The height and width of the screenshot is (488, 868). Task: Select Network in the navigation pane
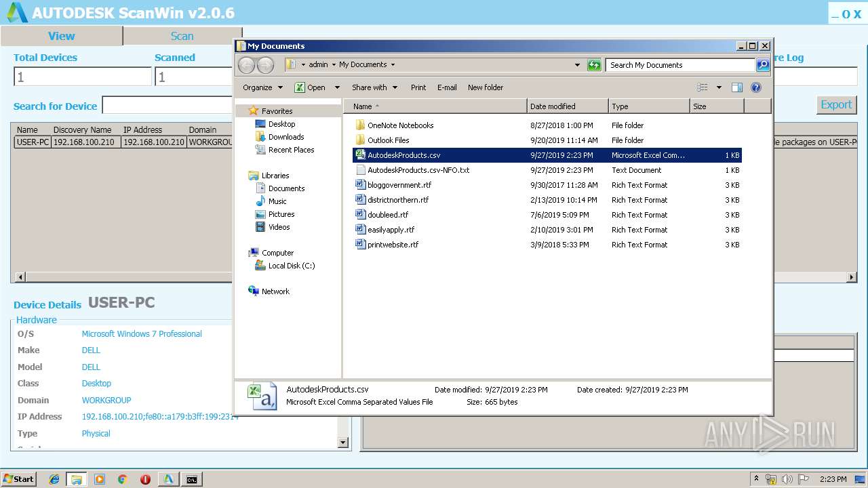275,291
